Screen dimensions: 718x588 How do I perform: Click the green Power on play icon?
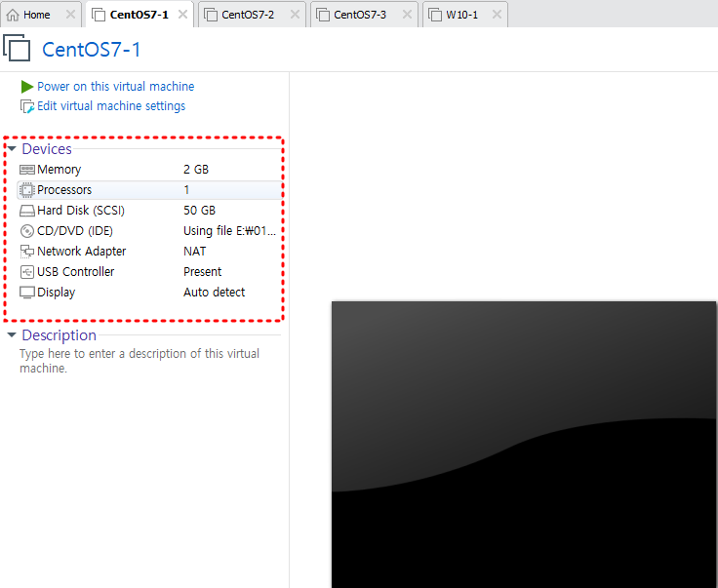[x=27, y=87]
